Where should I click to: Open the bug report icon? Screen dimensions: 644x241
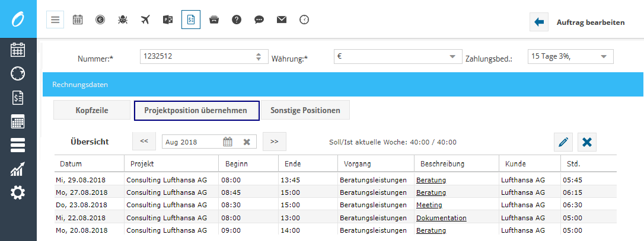click(123, 20)
